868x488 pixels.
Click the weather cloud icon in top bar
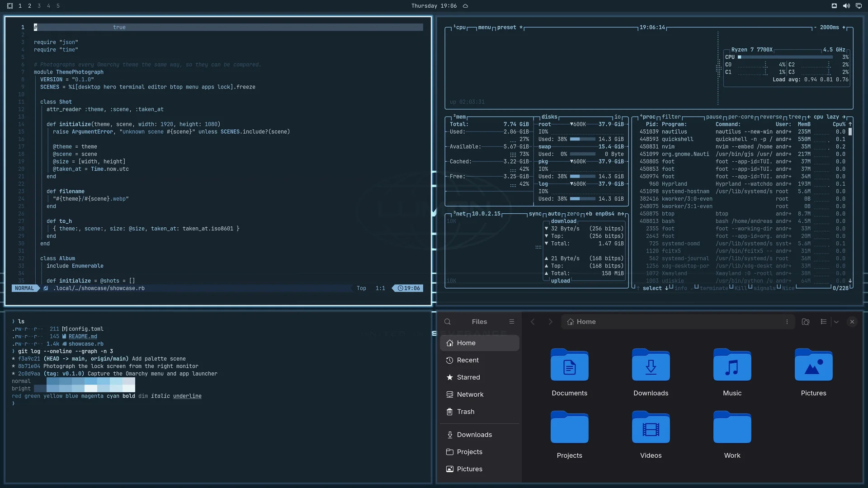pyautogui.click(x=465, y=6)
